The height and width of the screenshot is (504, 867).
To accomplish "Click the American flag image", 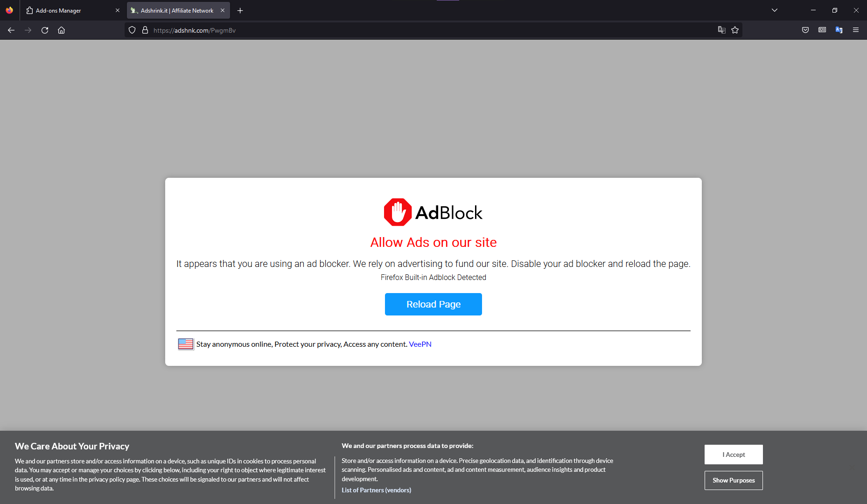I will 186,344.
